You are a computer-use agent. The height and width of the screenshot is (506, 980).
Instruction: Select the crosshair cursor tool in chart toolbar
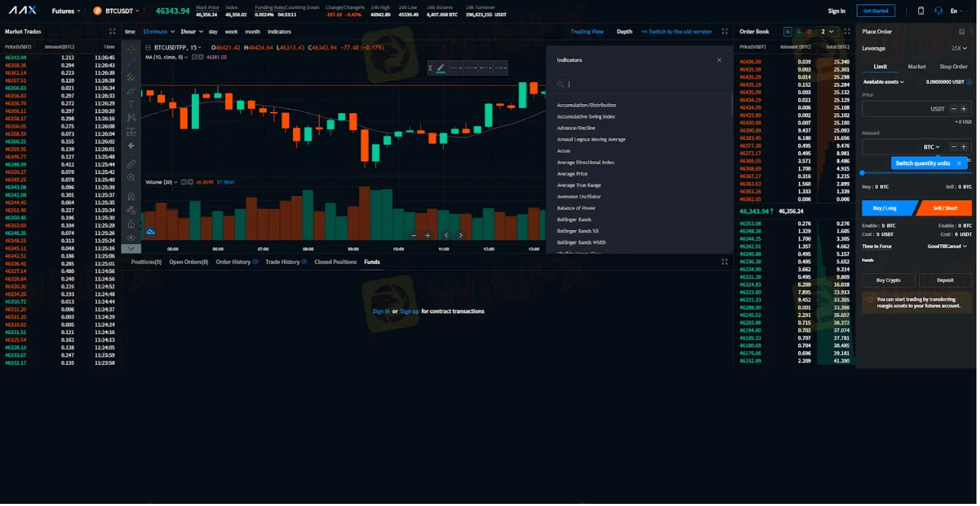point(131,50)
